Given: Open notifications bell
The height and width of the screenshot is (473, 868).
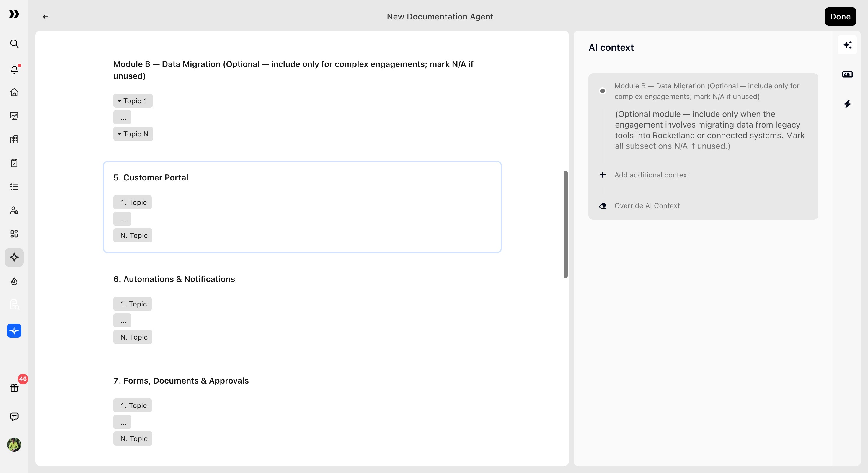Looking at the screenshot, I should [x=14, y=69].
